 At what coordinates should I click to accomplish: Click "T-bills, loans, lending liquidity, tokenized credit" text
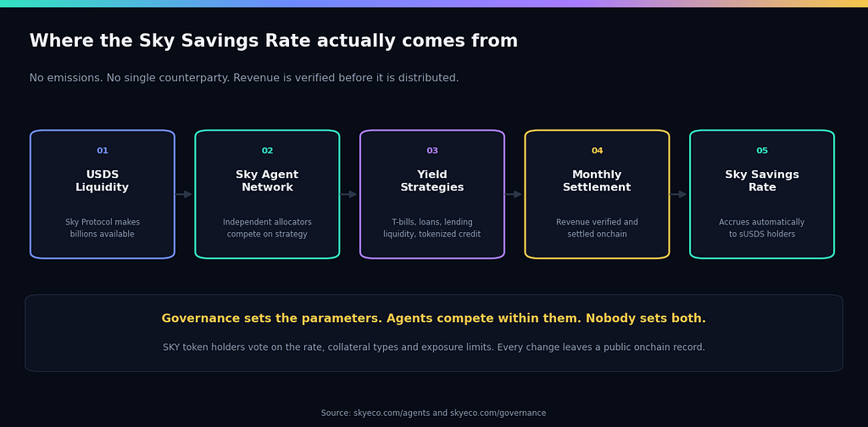(432, 228)
